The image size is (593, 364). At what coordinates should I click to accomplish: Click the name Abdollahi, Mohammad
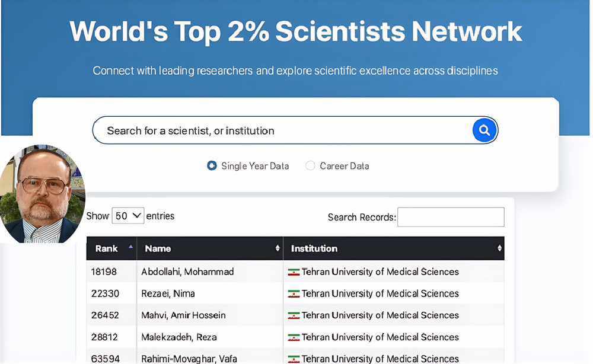(x=187, y=272)
